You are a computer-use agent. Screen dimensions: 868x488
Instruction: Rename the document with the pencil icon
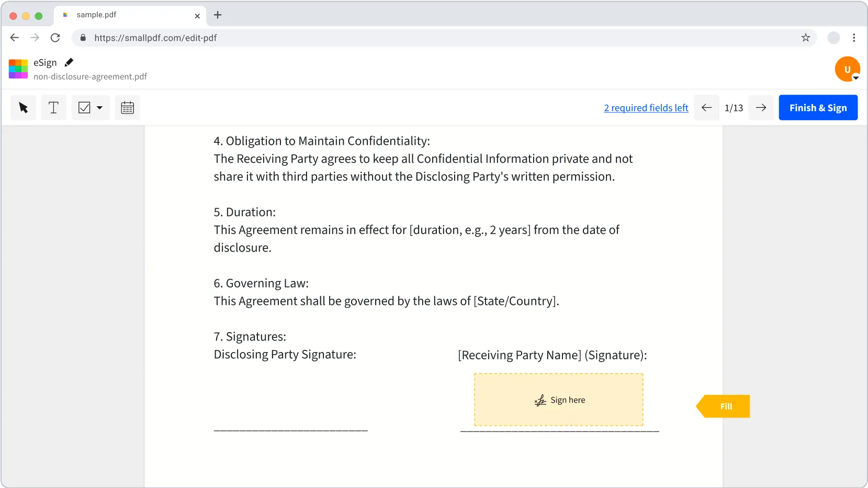tap(69, 62)
